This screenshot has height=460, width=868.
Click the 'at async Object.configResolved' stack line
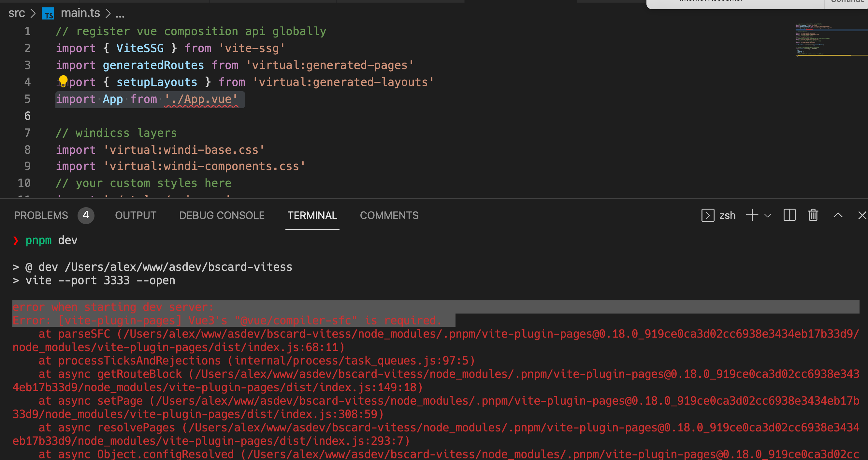(448, 454)
